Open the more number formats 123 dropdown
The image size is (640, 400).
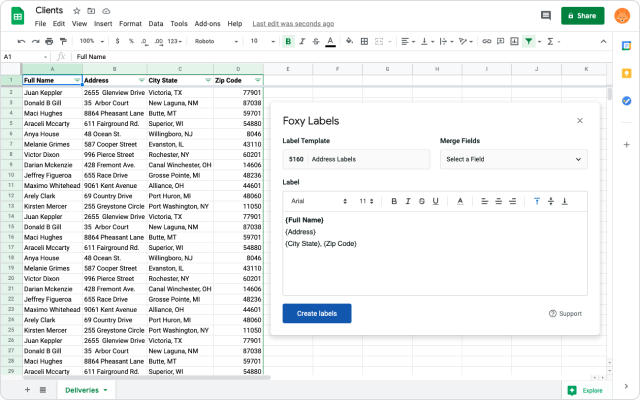175,41
